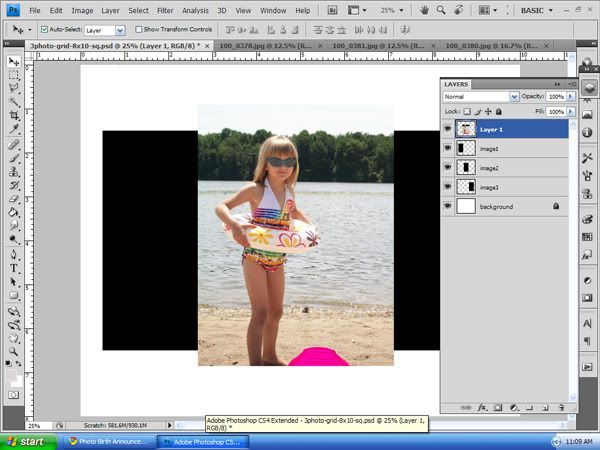
Task: Toggle Quick Mask mode button
Action: pyautogui.click(x=13, y=395)
